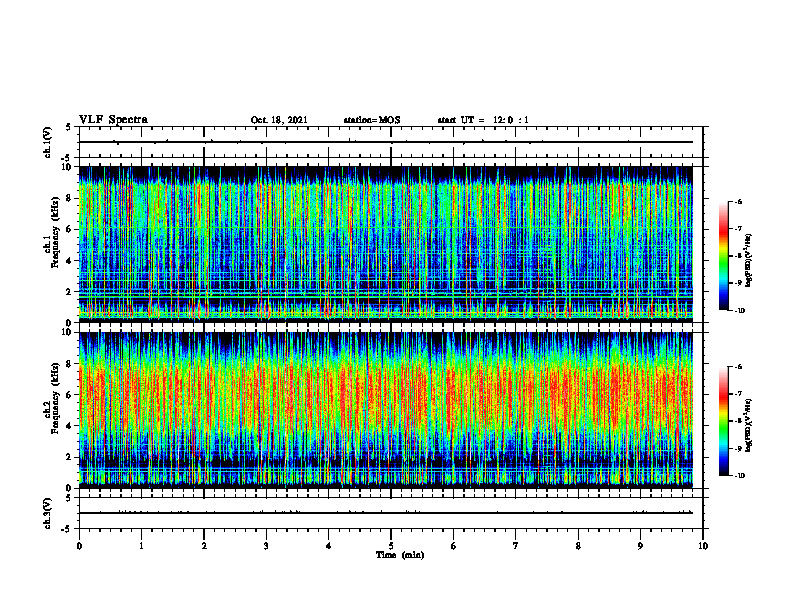Viewport: 792px width, 612px height.
Task: Click the "-7" tick on ch.2 colorbar
Action: (738, 394)
